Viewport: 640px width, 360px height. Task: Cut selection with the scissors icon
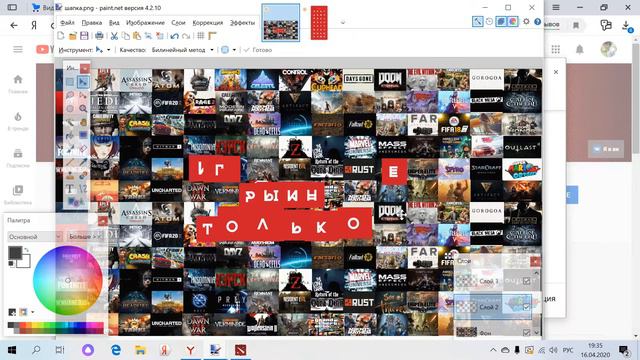click(x=114, y=36)
